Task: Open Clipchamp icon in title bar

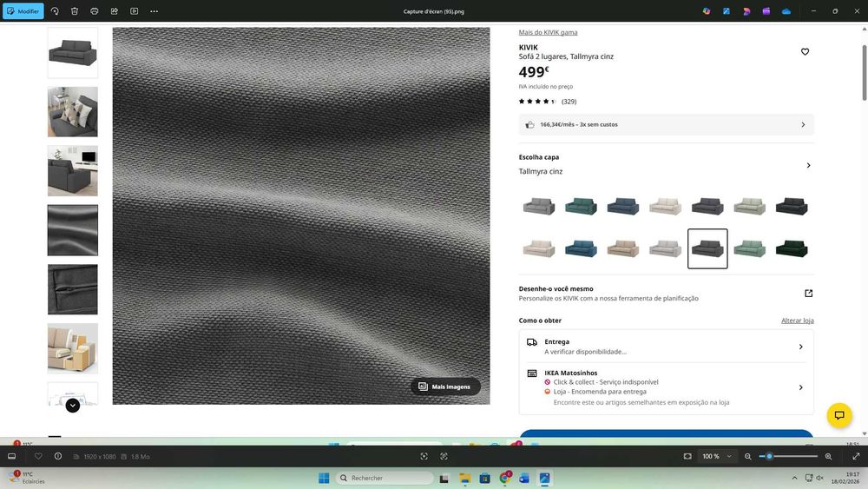Action: (746, 11)
